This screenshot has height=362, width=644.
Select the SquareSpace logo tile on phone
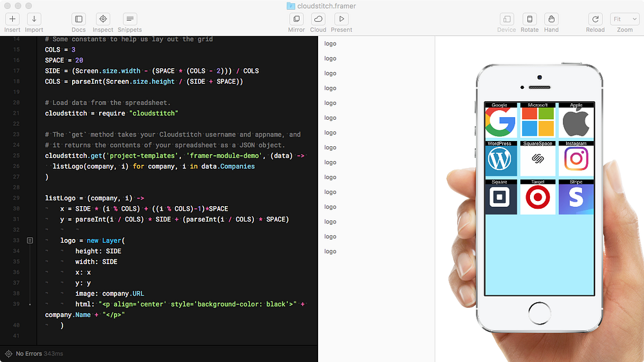pyautogui.click(x=538, y=158)
